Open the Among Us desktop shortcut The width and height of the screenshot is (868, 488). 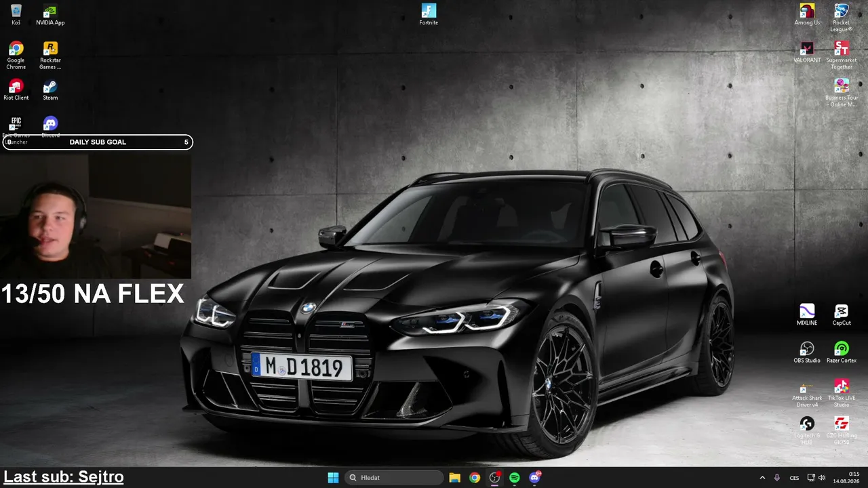807,14
